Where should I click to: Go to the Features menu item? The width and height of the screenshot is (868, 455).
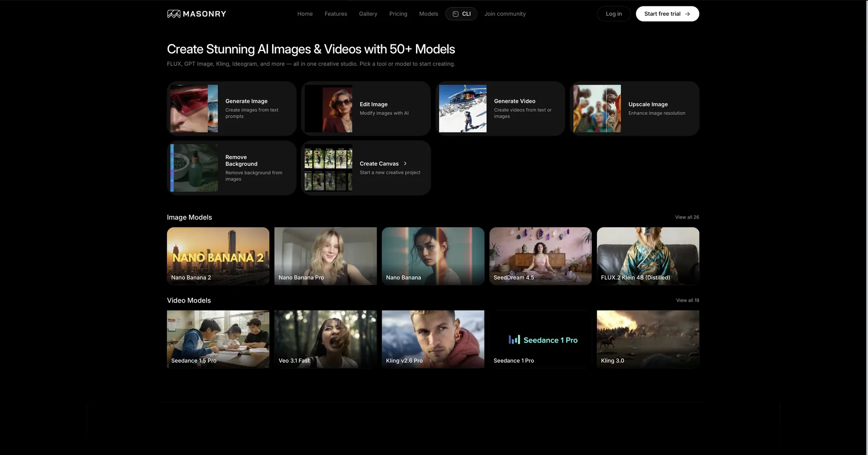tap(335, 14)
